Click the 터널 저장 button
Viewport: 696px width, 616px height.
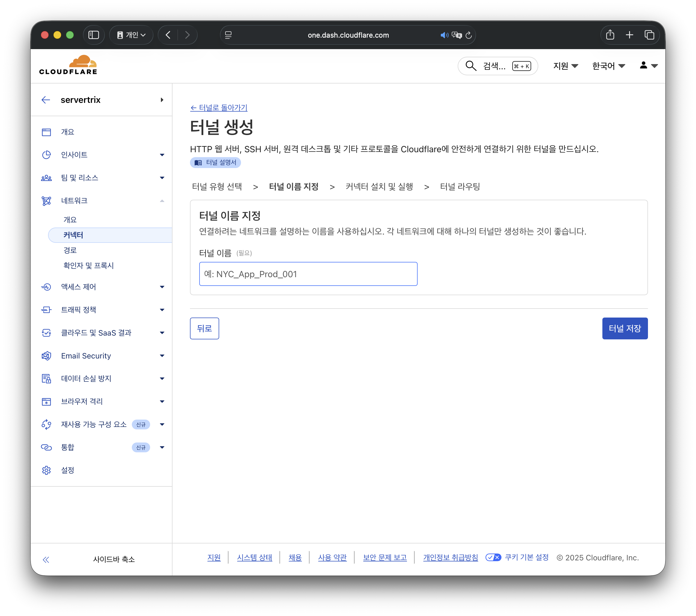pos(624,328)
